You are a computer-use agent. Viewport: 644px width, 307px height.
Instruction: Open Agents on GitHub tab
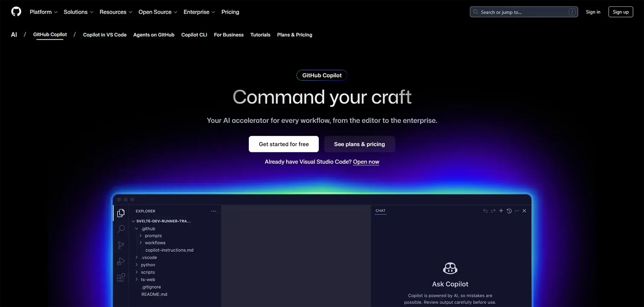pyautogui.click(x=154, y=35)
